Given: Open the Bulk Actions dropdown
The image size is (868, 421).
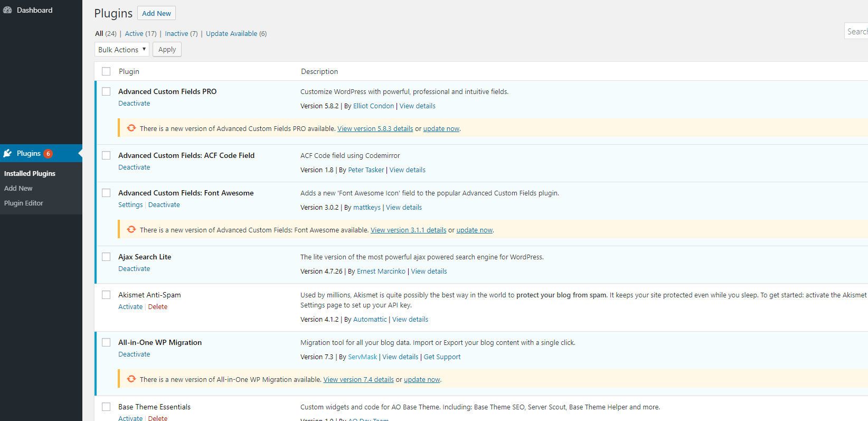Looking at the screenshot, I should 122,50.
